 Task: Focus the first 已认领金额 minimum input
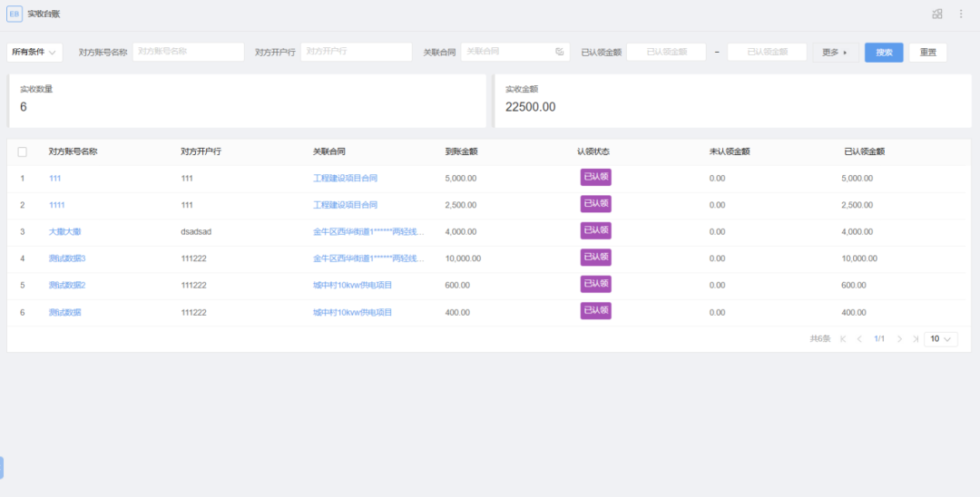tap(666, 52)
